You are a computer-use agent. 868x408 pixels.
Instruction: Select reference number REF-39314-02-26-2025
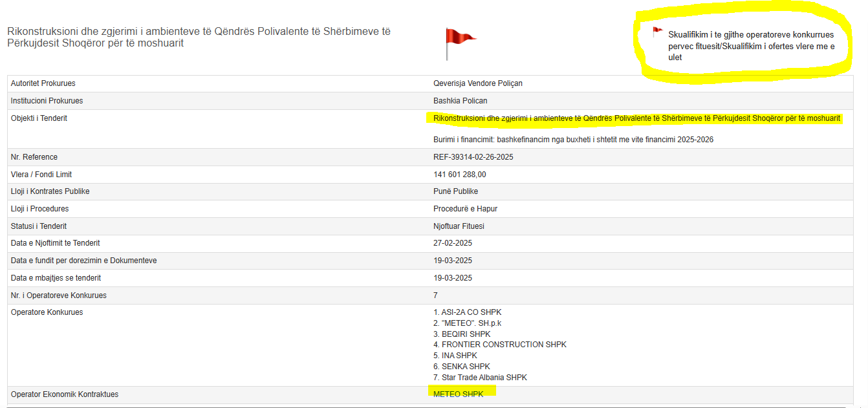pos(473,157)
